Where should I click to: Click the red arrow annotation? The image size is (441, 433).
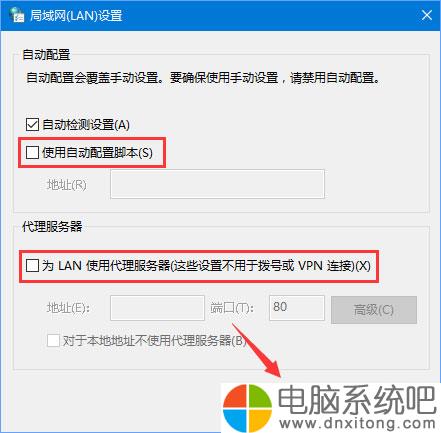click(x=257, y=350)
